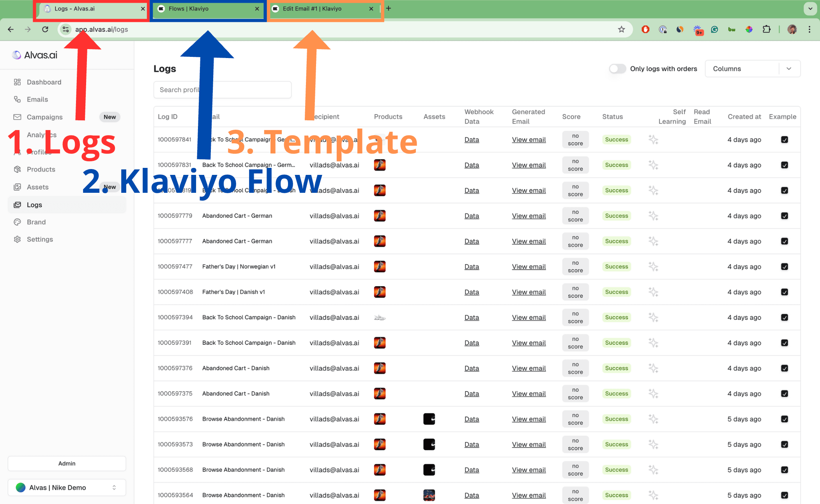Uncheck Example box for log 1000597375
Screen dimensions: 820x504
785,394
